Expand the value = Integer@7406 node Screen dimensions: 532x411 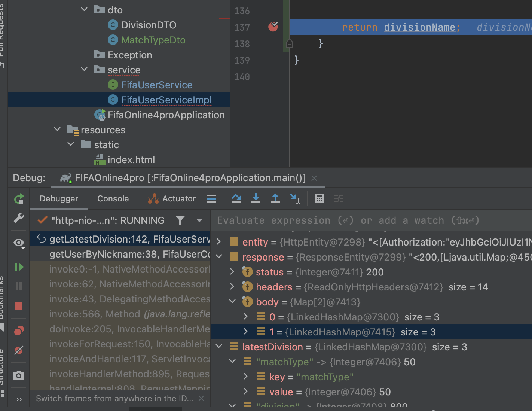pos(246,392)
